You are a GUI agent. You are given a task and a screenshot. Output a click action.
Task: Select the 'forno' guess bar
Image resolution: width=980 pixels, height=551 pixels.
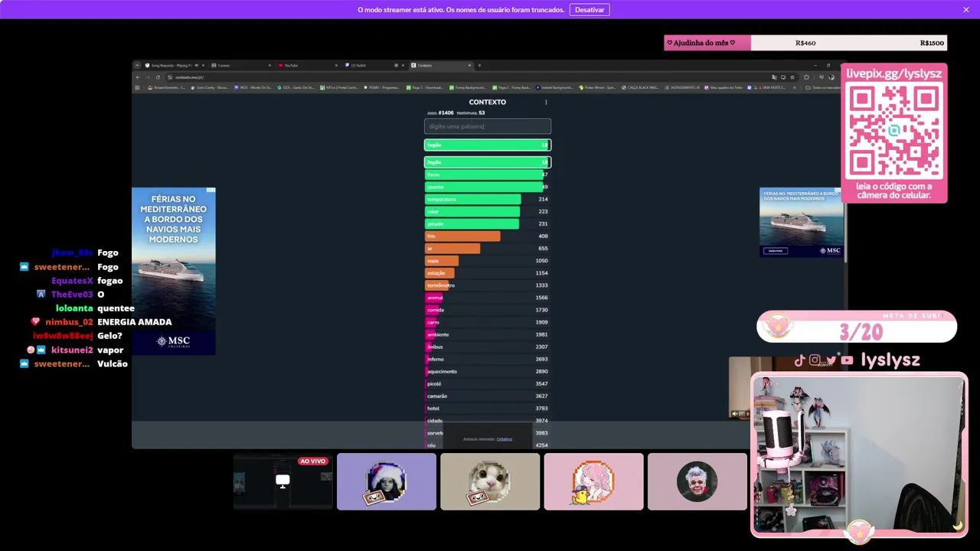click(x=488, y=174)
